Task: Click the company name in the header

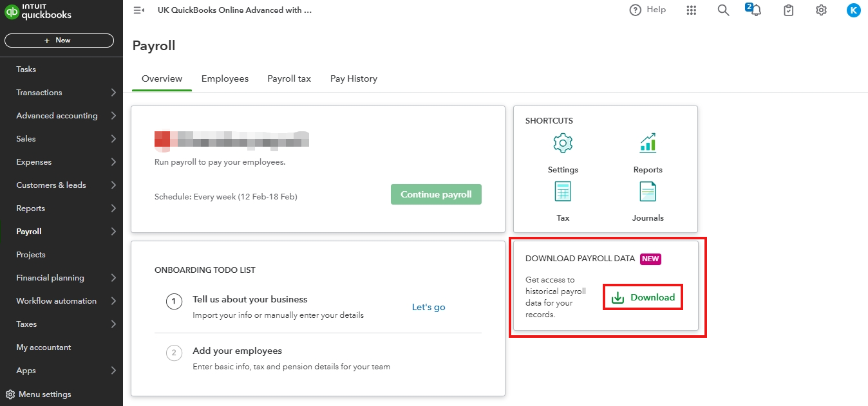Action: click(x=234, y=10)
